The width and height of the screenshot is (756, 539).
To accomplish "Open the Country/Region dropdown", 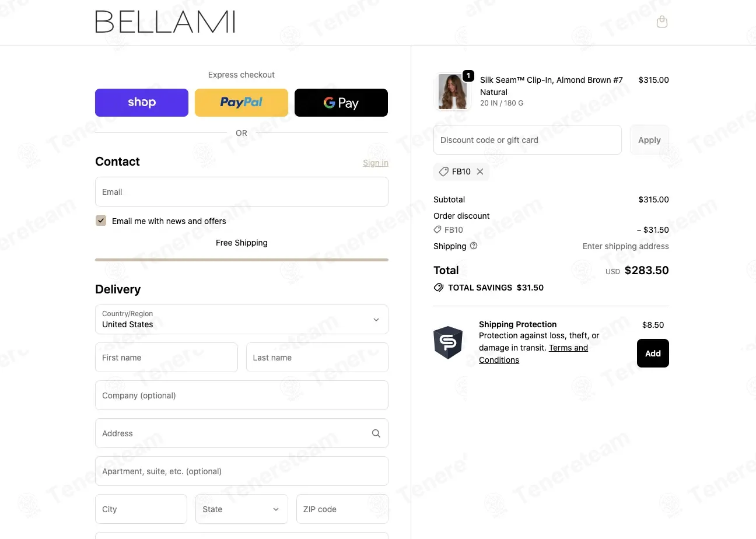I will coord(242,319).
